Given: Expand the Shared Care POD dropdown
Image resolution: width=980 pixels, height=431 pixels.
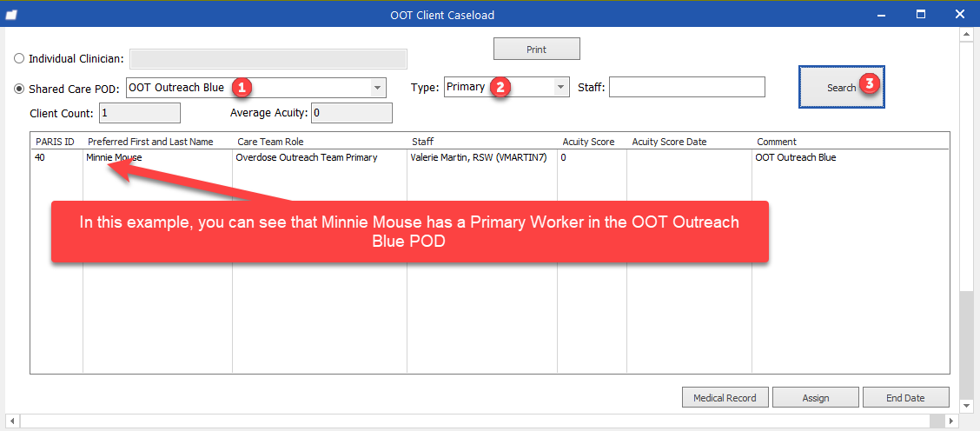Looking at the screenshot, I should pos(377,88).
